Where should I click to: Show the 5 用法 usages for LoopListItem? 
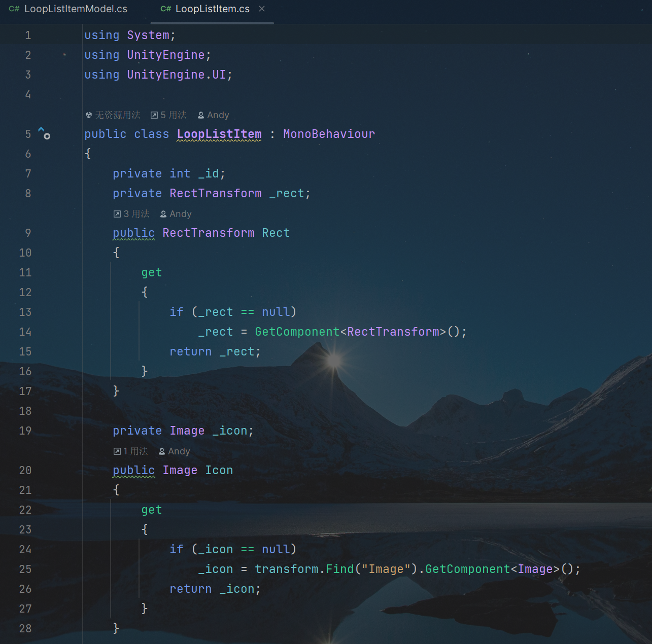(x=168, y=115)
